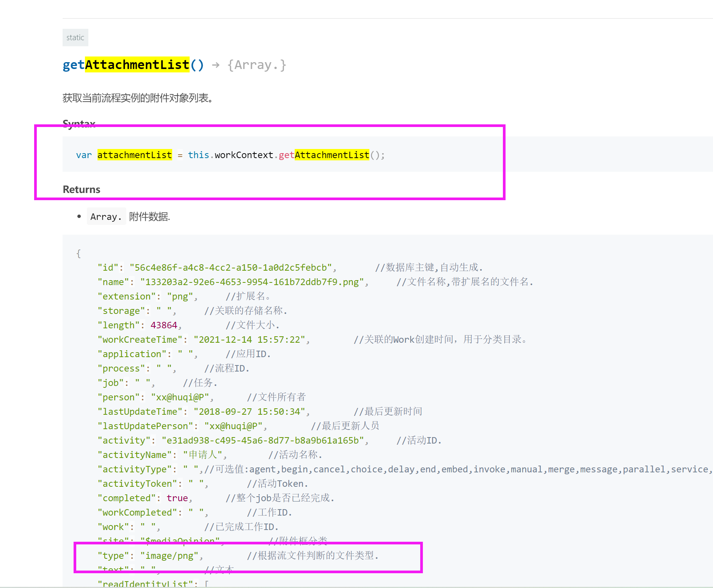Viewport: 713px width, 588px height.
Task: Click the comment //活动Token.
Action: [x=278, y=484]
